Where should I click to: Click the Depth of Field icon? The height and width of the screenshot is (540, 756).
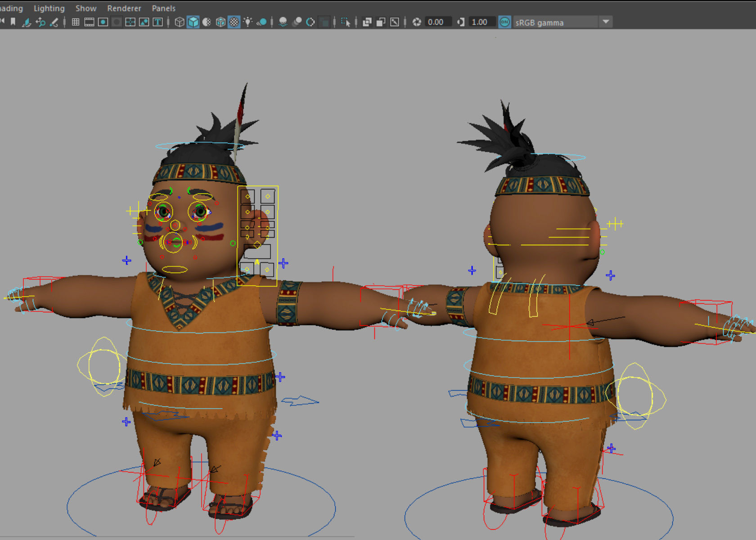[324, 22]
